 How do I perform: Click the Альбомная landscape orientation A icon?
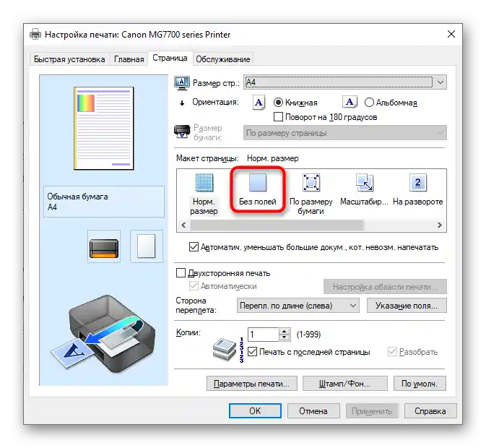tap(350, 102)
